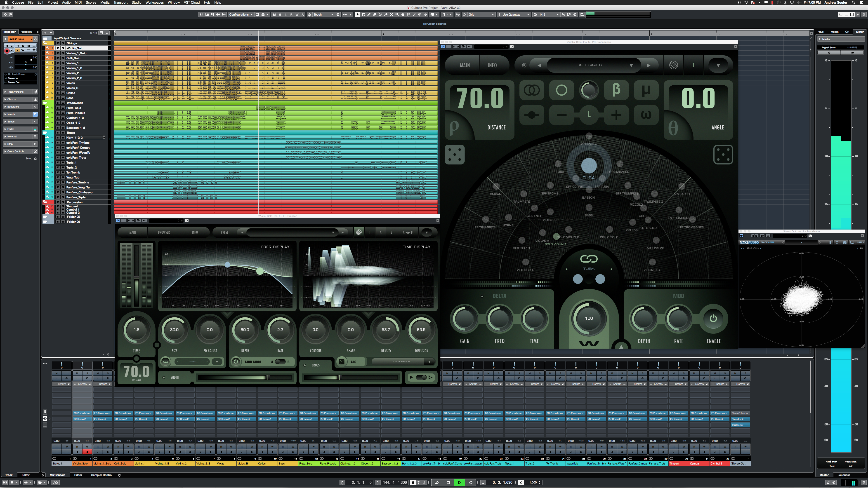
Task: Click the camera snapshot icon in Breeze2 window
Action: coord(187,221)
